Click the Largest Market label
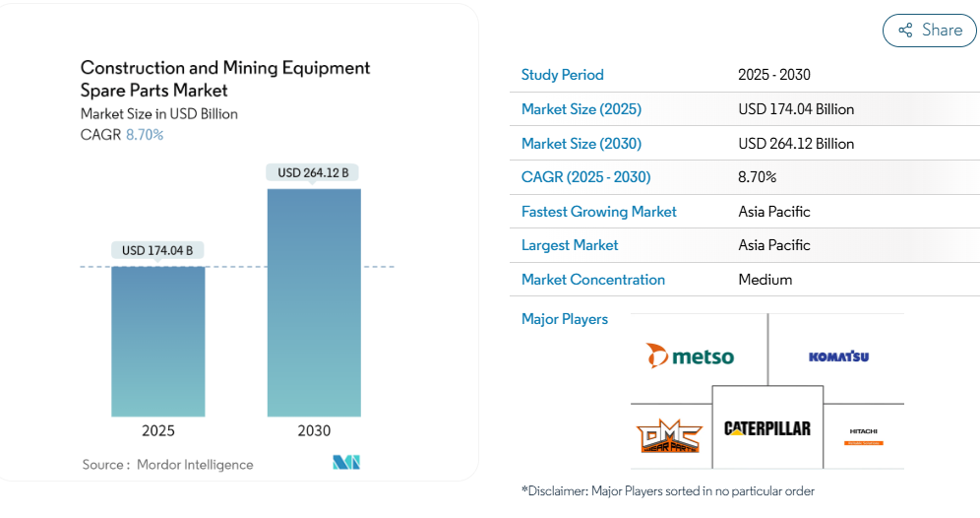Image resolution: width=980 pixels, height=518 pixels. click(x=570, y=245)
